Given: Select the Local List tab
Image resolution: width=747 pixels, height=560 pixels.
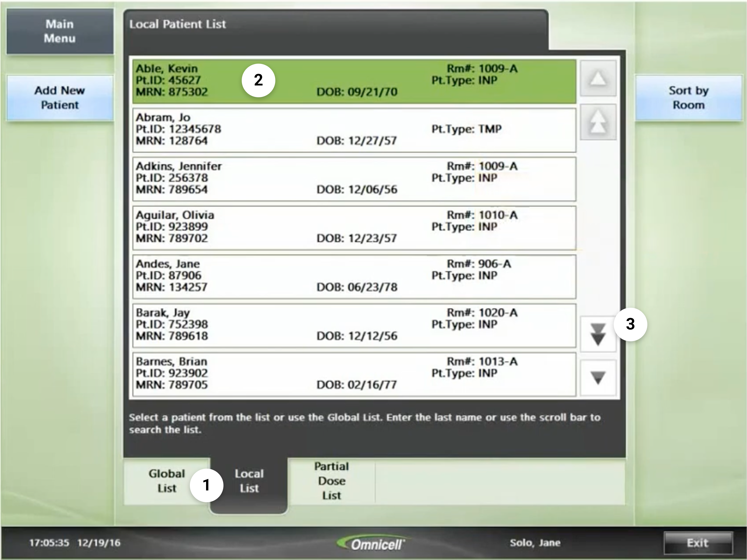Looking at the screenshot, I should [249, 481].
